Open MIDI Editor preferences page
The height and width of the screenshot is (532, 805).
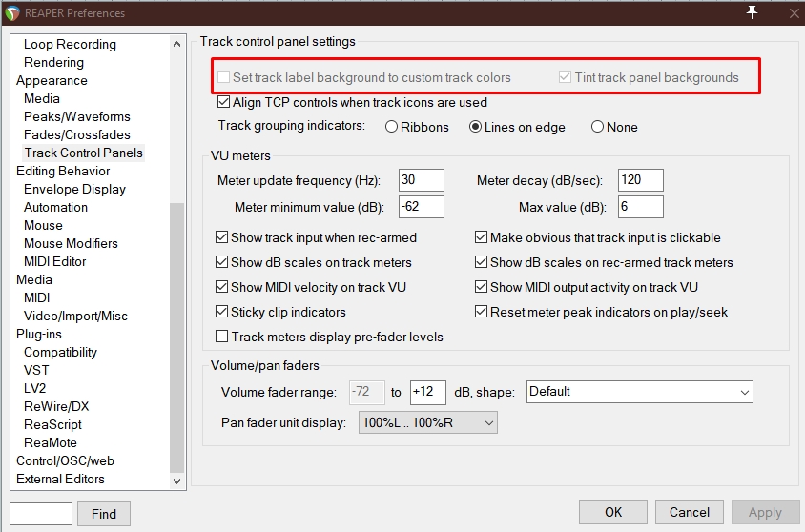55,261
